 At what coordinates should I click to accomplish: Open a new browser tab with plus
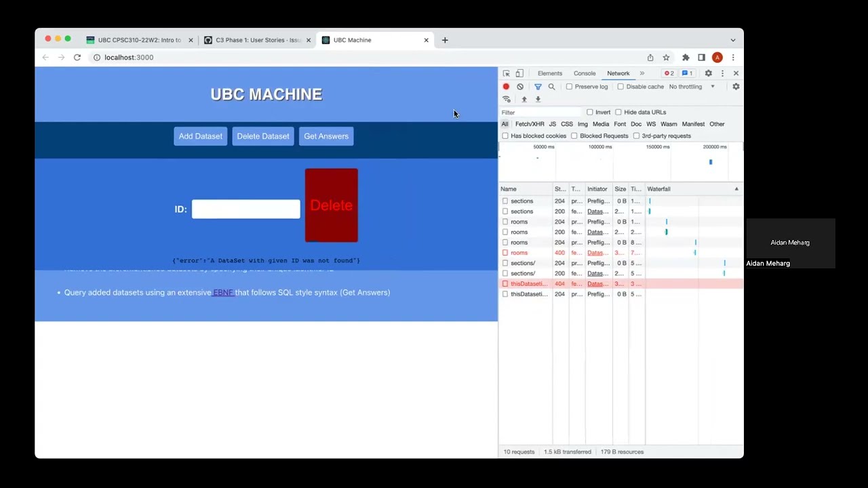(445, 40)
